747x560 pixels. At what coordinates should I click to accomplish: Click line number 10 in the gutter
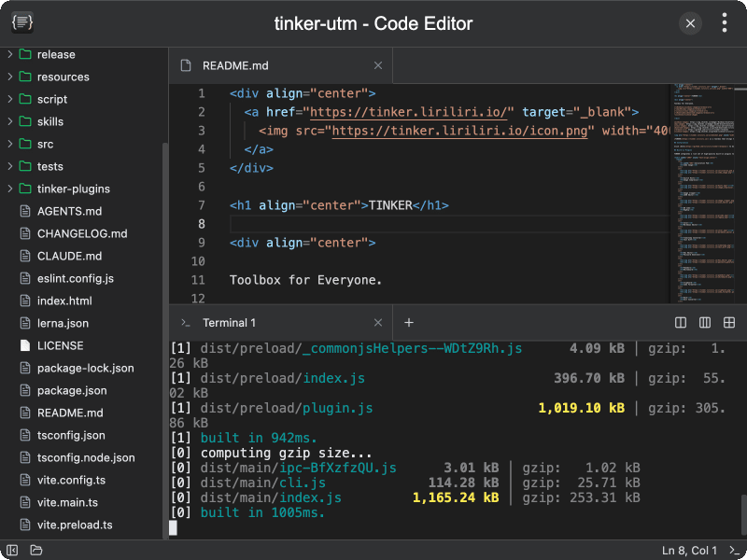tap(198, 261)
